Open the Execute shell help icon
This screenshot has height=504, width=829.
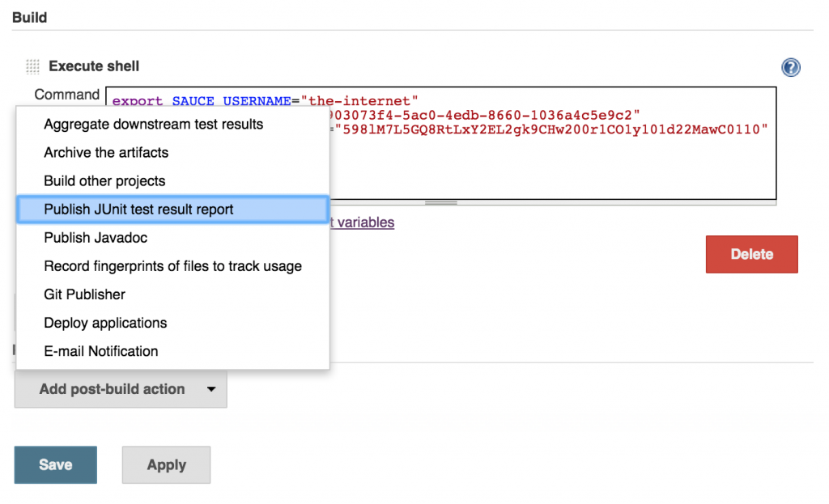click(x=790, y=68)
